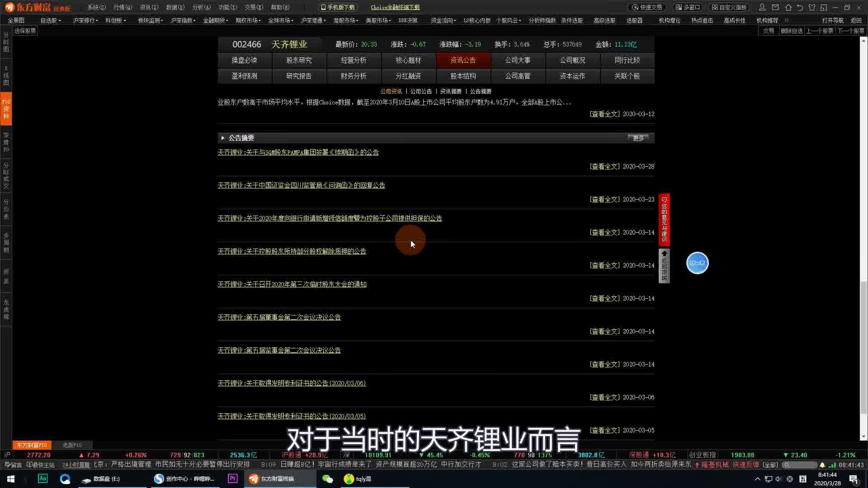Open Adobe Audition on the taskbar
Screen dimensions: 868x488
pyautogui.click(x=42, y=479)
